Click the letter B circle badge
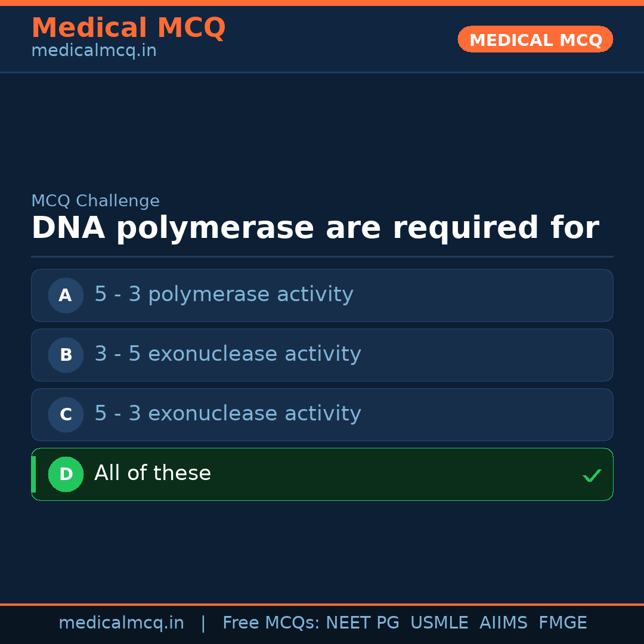The image size is (644, 644). [66, 355]
